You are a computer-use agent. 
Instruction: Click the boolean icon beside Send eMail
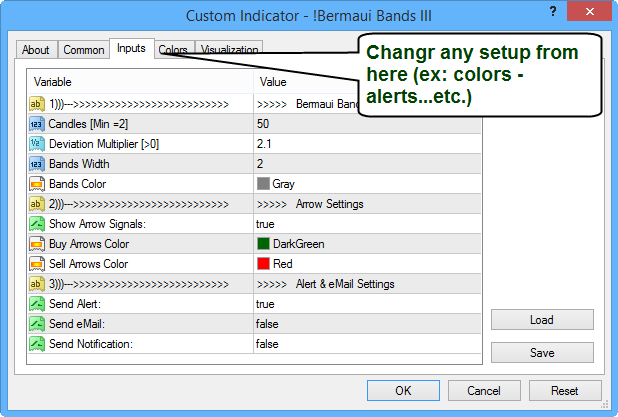tap(37, 324)
